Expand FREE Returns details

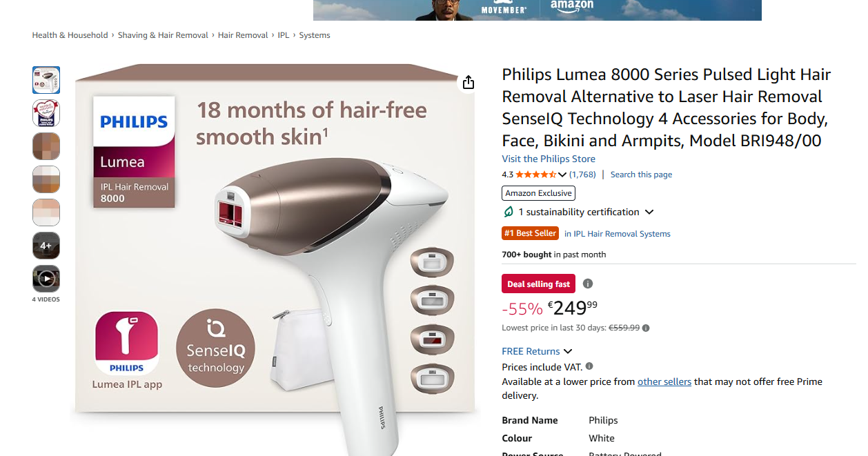pyautogui.click(x=567, y=351)
